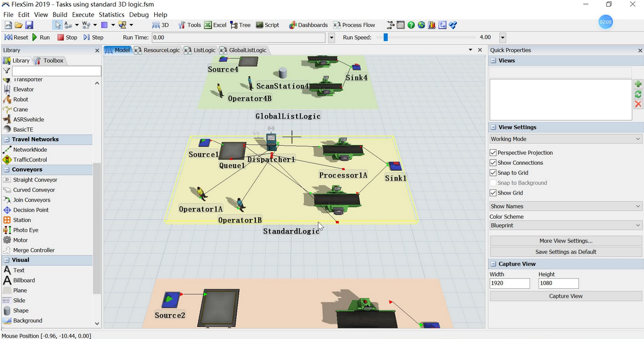
Task: Toggle Show Grid checkbox
Action: click(x=493, y=193)
